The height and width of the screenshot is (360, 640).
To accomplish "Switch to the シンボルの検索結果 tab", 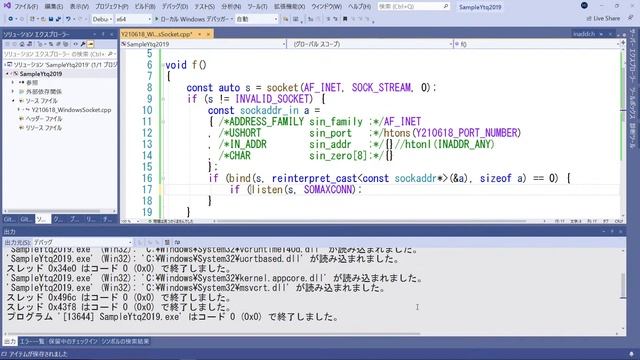I will pos(125,341).
